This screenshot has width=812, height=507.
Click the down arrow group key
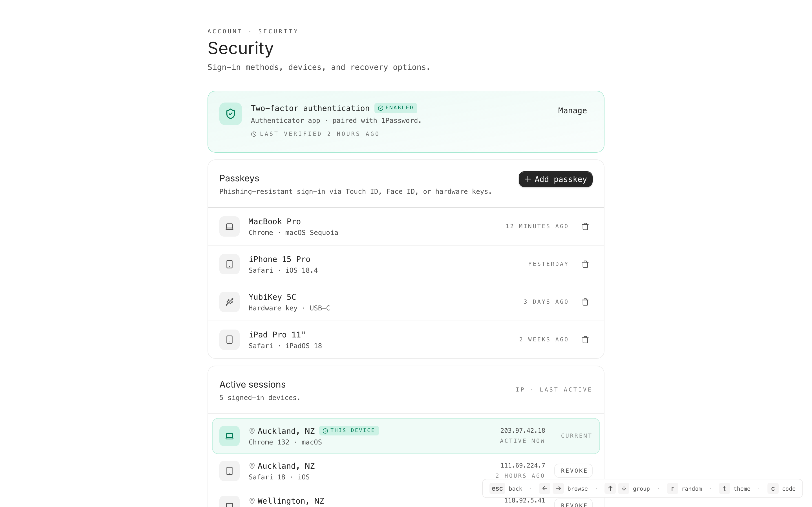coord(624,489)
